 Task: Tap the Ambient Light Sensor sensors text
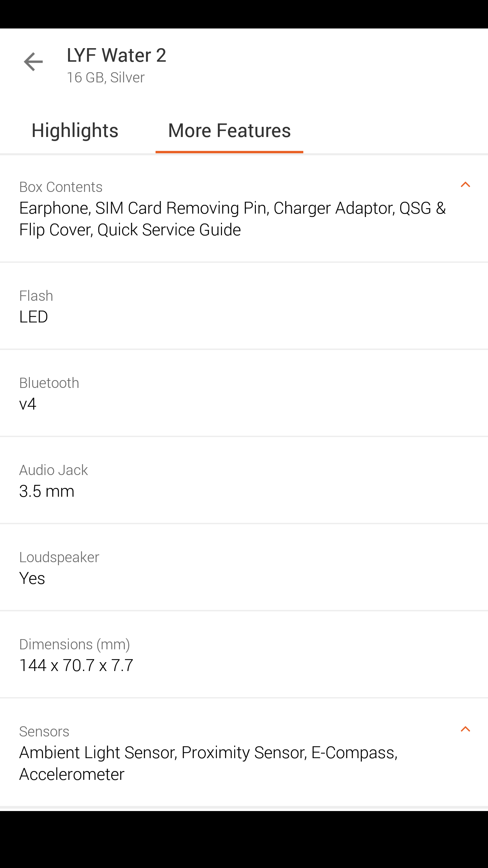(208, 763)
